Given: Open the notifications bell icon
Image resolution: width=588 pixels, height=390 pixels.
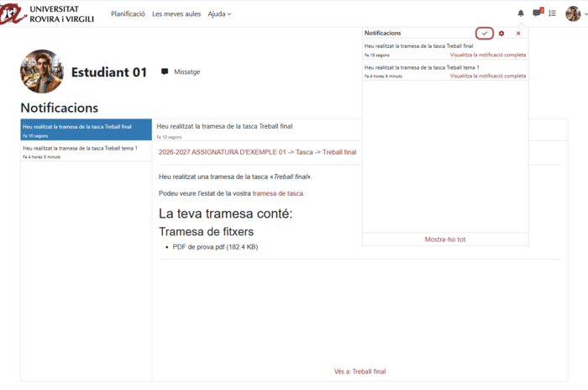Looking at the screenshot, I should coord(521,13).
